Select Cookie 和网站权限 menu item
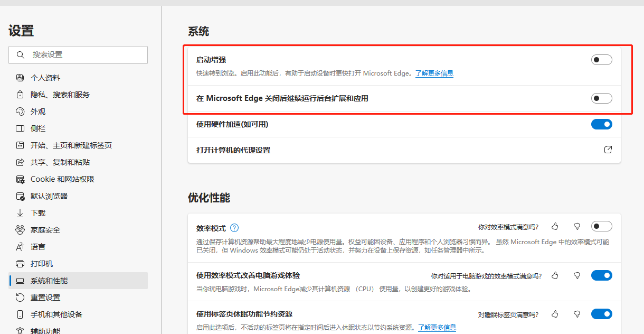Screen dimensions: 644x334 (x=78, y=179)
